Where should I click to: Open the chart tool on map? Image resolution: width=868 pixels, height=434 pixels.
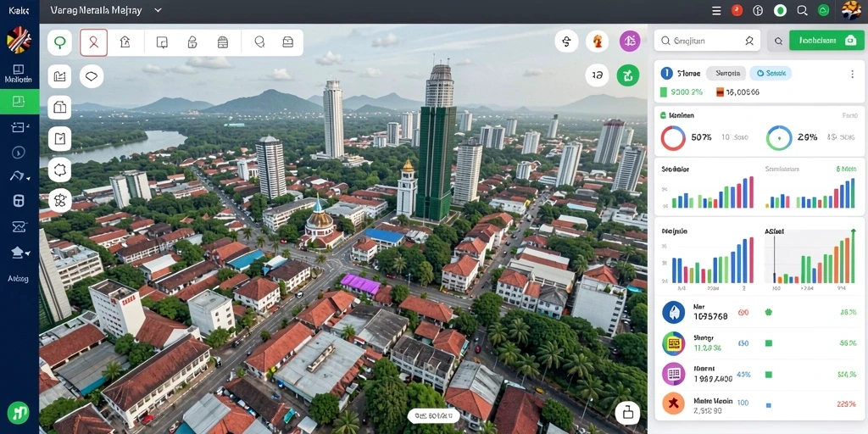click(60, 76)
